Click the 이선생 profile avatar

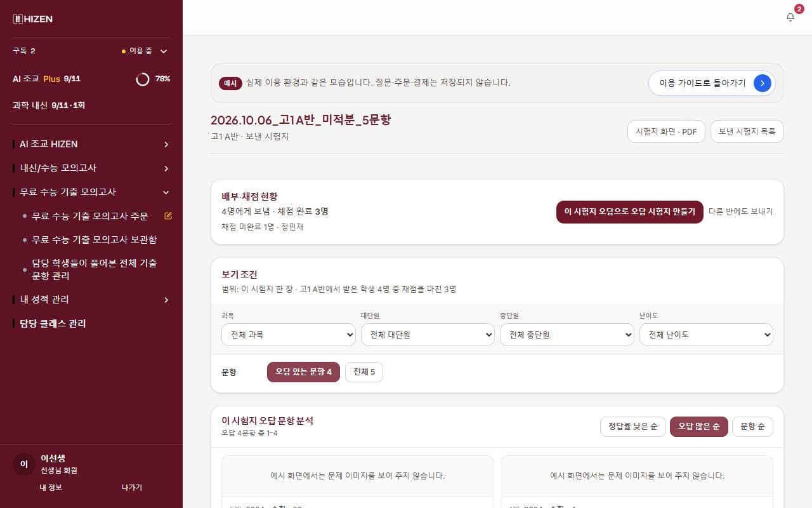pyautogui.click(x=24, y=464)
